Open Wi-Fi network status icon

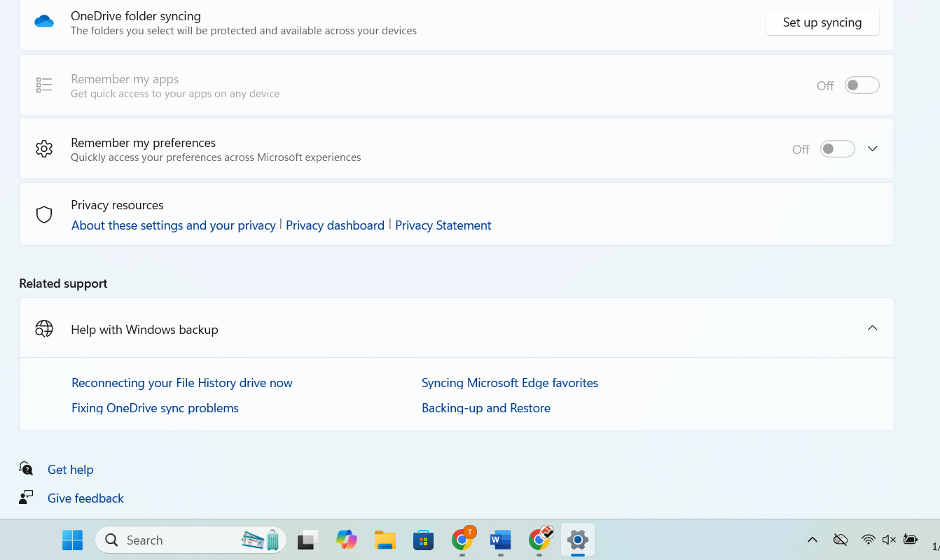point(868,540)
